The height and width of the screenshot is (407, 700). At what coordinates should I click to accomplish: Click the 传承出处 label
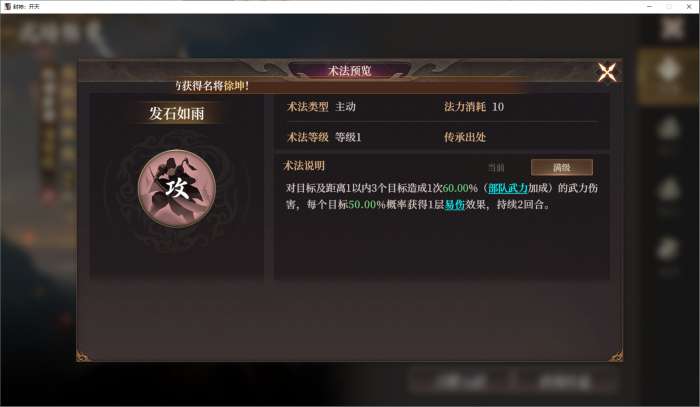tap(465, 137)
